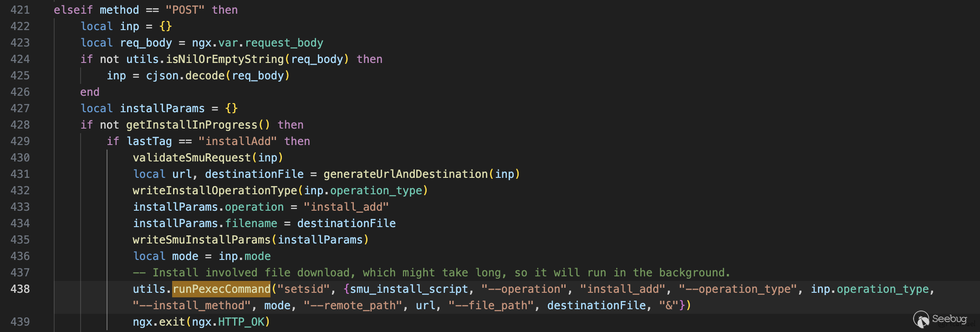Click the getInstallInProgress function call
Screen dimensions: 980x332
[192, 125]
